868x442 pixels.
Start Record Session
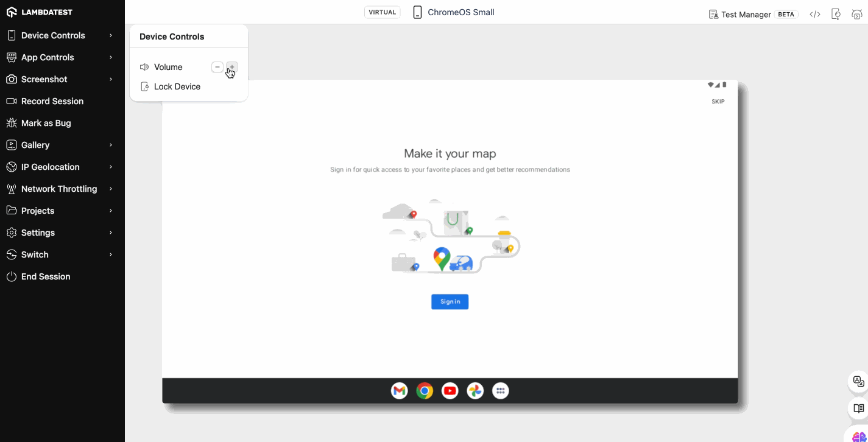click(52, 101)
